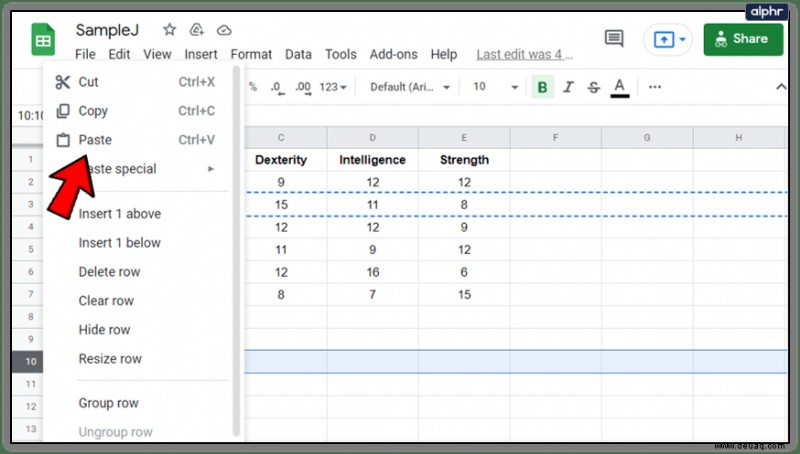The width and height of the screenshot is (800, 454).
Task: Open the text color picker
Action: 619,87
